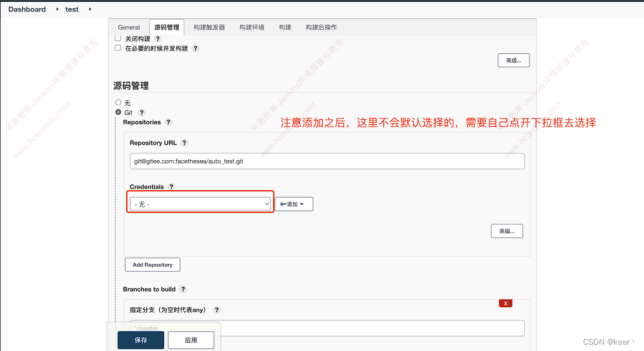644x351 pixels.
Task: Expand Dashboard breadcrumb arrow
Action: (57, 9)
